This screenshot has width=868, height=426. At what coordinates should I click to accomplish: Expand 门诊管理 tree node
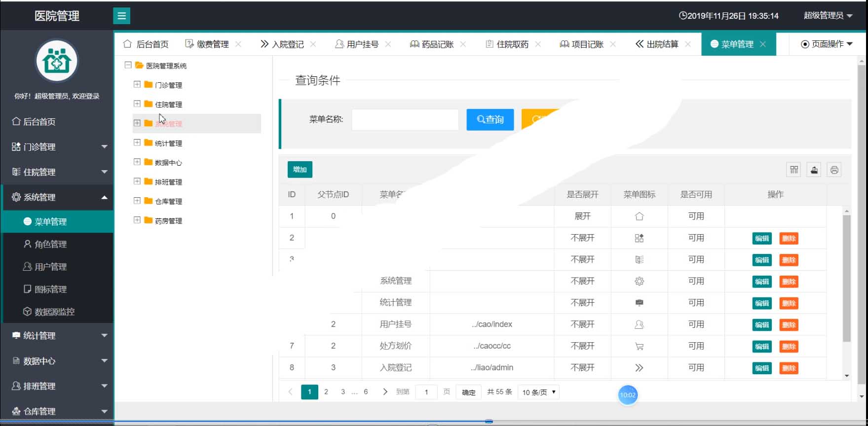(137, 84)
